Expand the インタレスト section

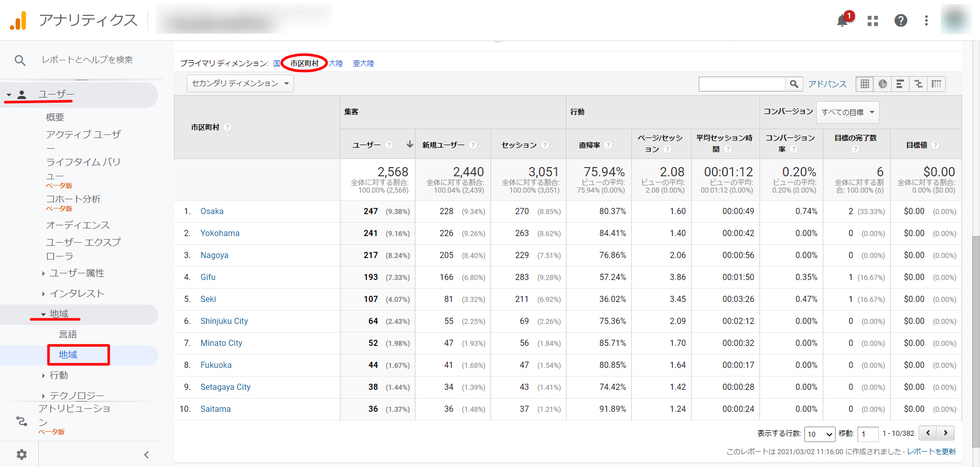(x=77, y=294)
